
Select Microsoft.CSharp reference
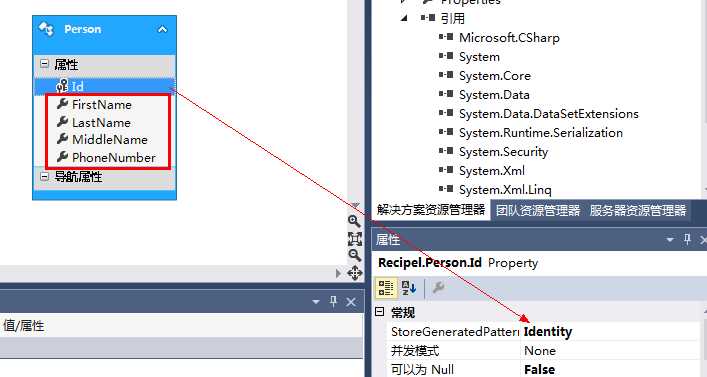tap(509, 38)
